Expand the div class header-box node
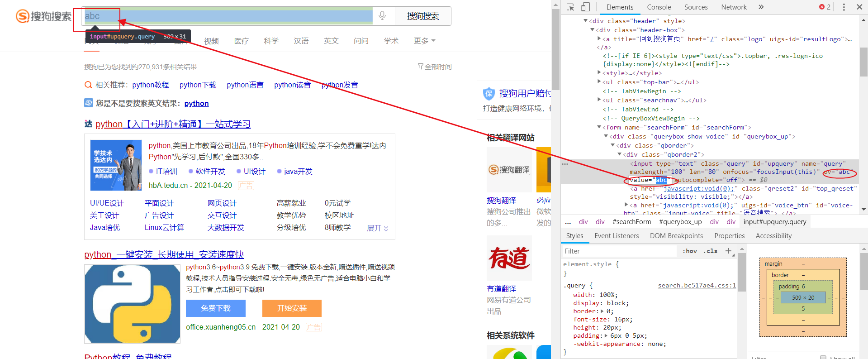868x359 pixels. [x=592, y=30]
